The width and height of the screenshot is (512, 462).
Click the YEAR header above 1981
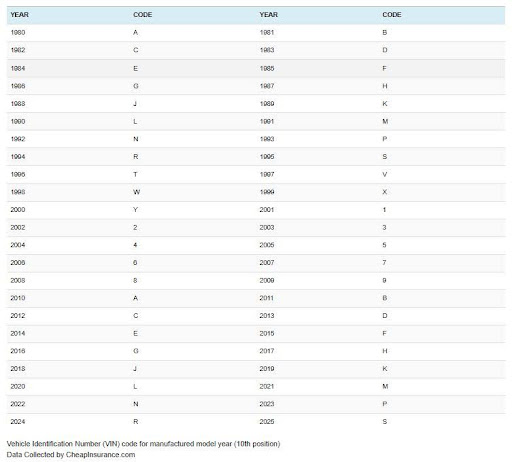[269, 15]
